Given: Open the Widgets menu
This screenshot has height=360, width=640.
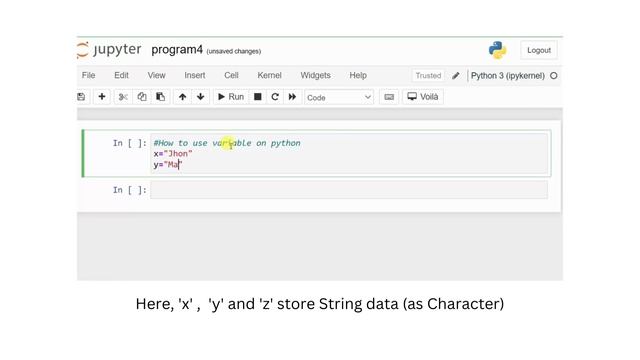Looking at the screenshot, I should (316, 76).
